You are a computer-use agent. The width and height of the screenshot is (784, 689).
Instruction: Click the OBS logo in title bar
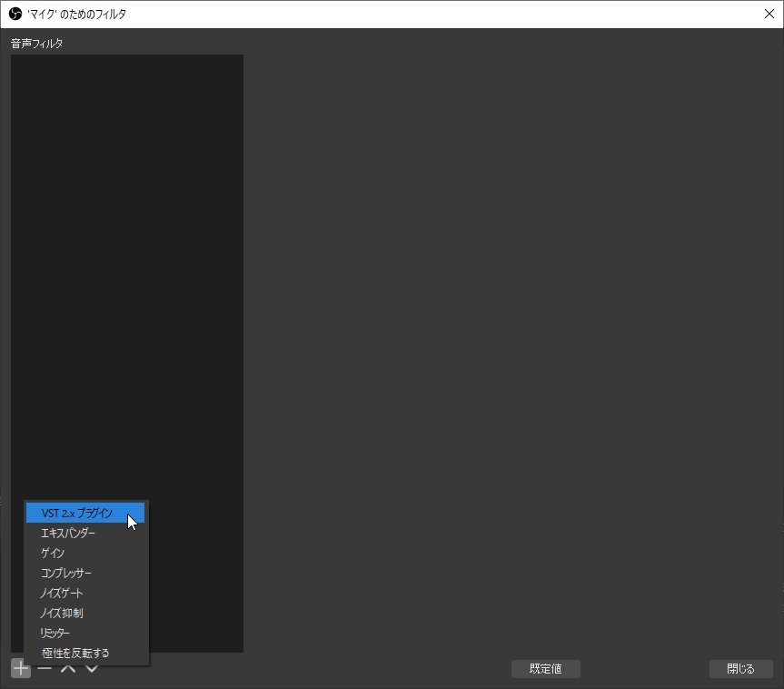(x=15, y=14)
